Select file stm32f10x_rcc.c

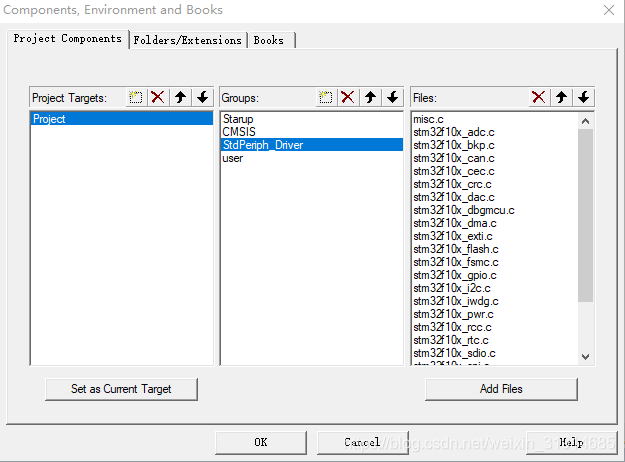pos(495,327)
